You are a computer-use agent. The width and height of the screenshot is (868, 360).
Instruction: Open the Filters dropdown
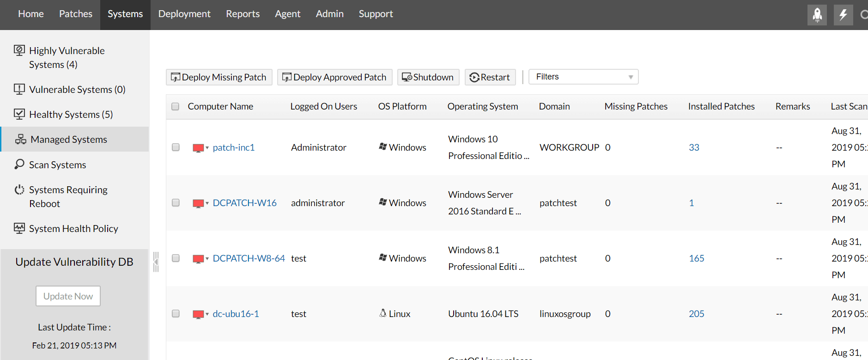coord(583,77)
